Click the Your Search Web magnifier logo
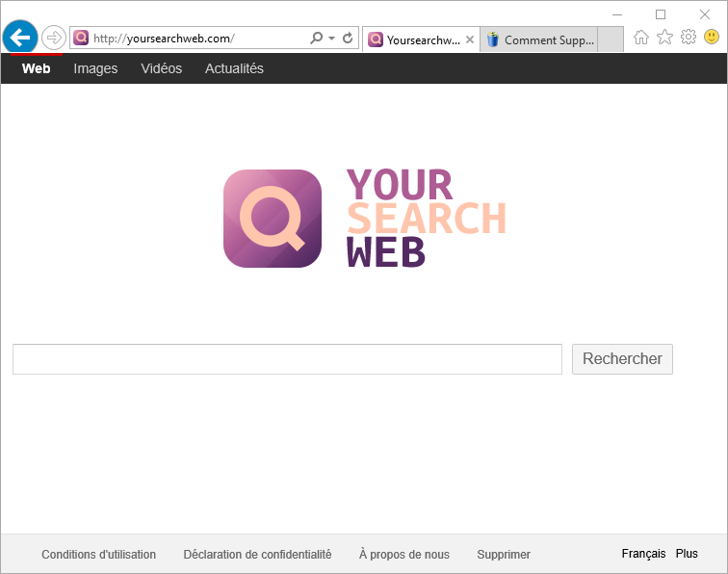The height and width of the screenshot is (574, 728). pos(273,219)
